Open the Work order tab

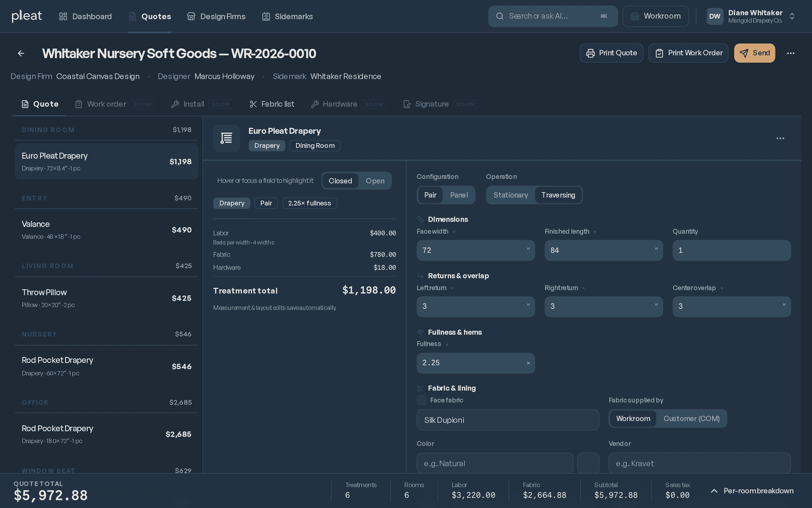[115, 104]
